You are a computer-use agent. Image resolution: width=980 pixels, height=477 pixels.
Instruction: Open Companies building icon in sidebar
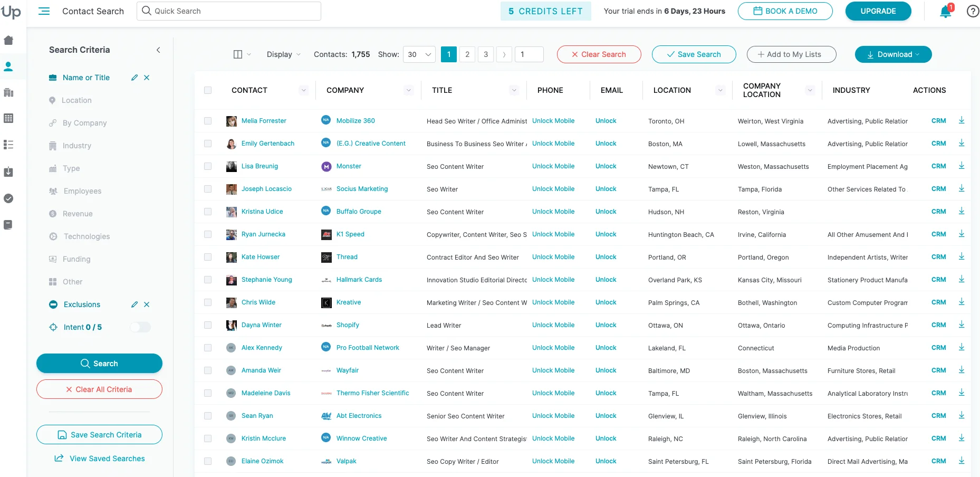click(x=8, y=92)
